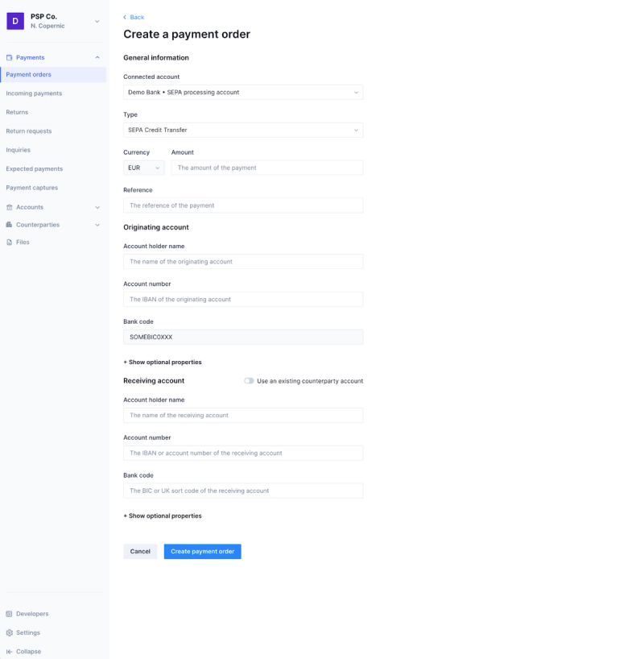Expand the PSP Co. organization switcher
The width and height of the screenshot is (644, 659).
(x=97, y=21)
